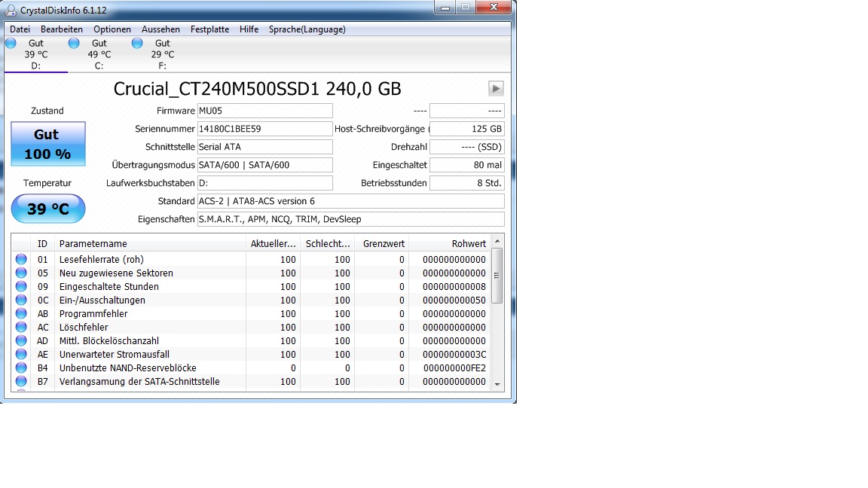Image resolution: width=868 pixels, height=488 pixels.
Task: Open the Hilfe menu
Action: pos(249,29)
